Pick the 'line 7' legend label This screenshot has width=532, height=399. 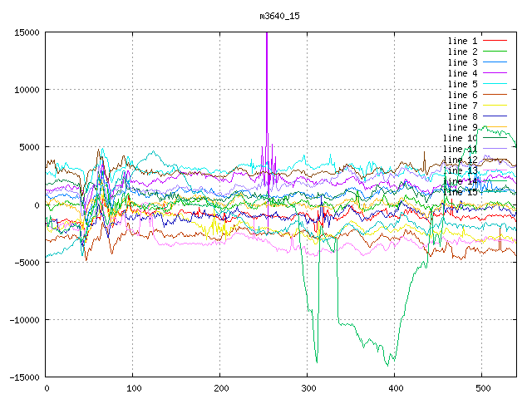coord(462,106)
